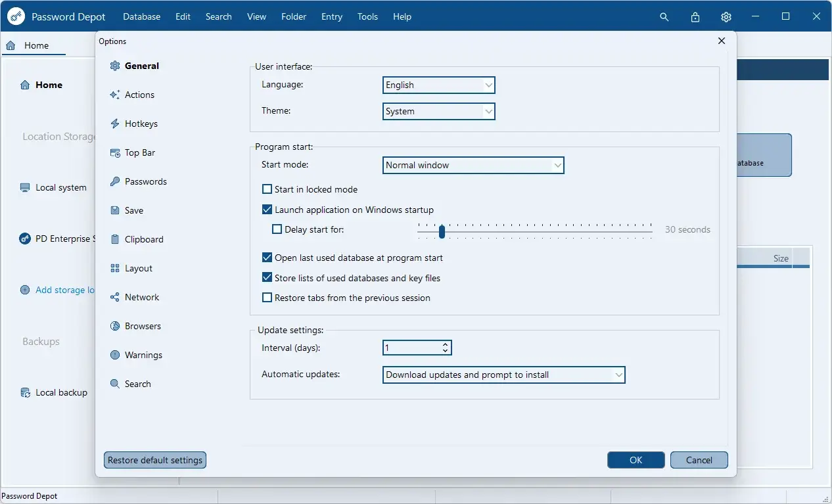Click the Local system monitor icon

(x=25, y=187)
